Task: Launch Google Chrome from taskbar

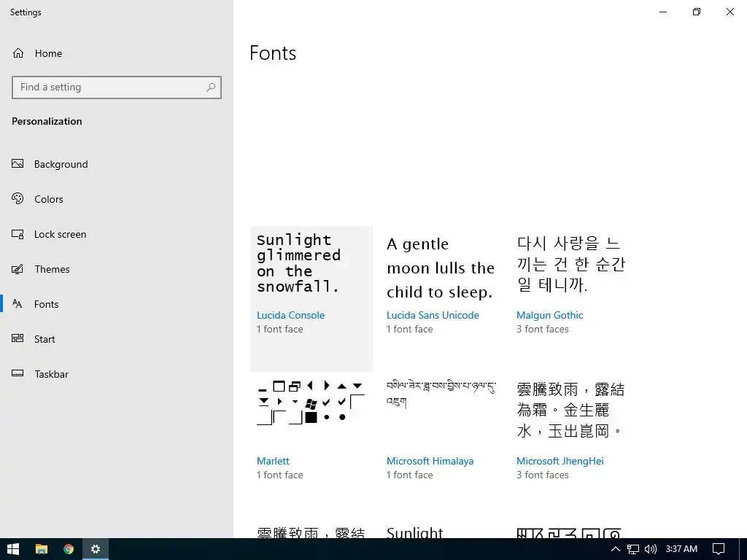Action: tap(69, 549)
